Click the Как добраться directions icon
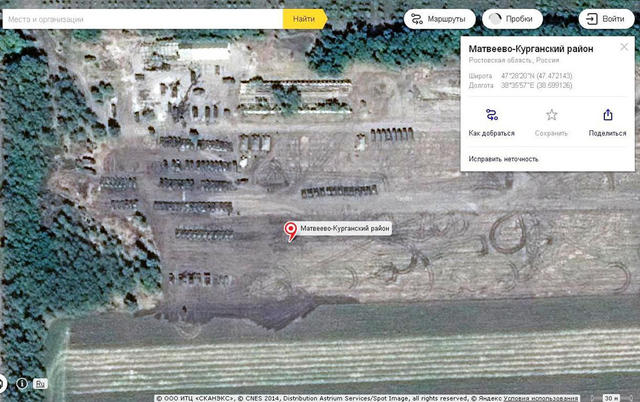Screen dimensions: 640x402 [490, 115]
